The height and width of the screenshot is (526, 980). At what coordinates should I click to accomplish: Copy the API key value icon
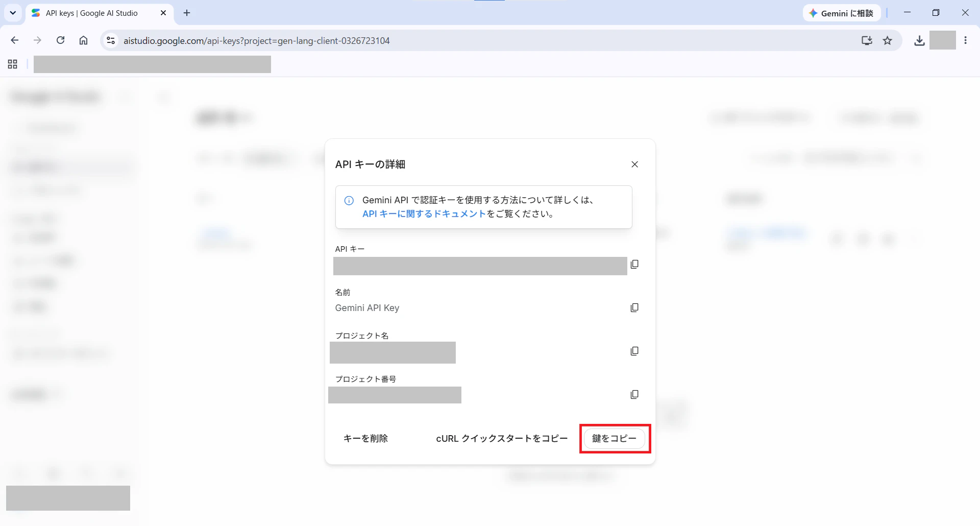tap(634, 264)
